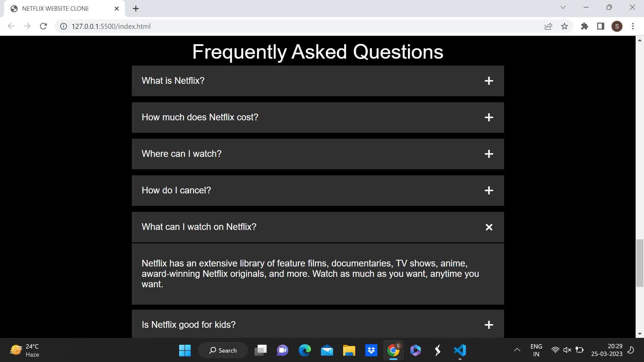This screenshot has height=362, width=644.
Task: Expand the What is Netflix question
Action: 489,81
